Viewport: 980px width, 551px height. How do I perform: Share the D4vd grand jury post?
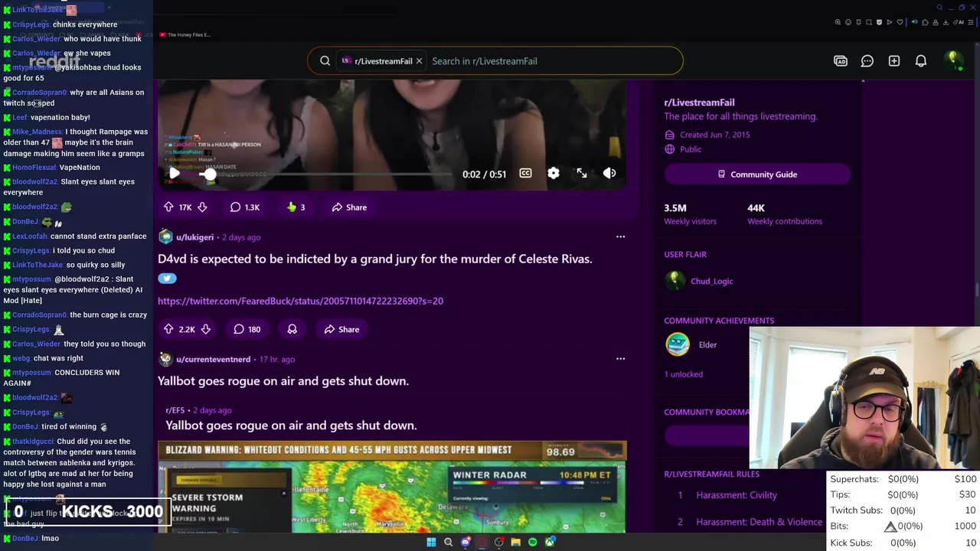click(341, 329)
